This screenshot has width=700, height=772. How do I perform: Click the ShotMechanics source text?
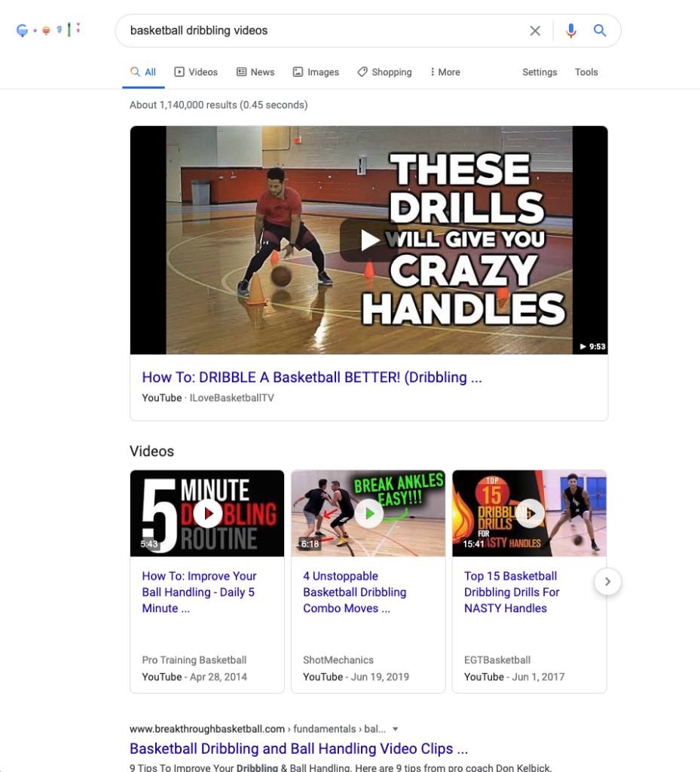pyautogui.click(x=338, y=660)
